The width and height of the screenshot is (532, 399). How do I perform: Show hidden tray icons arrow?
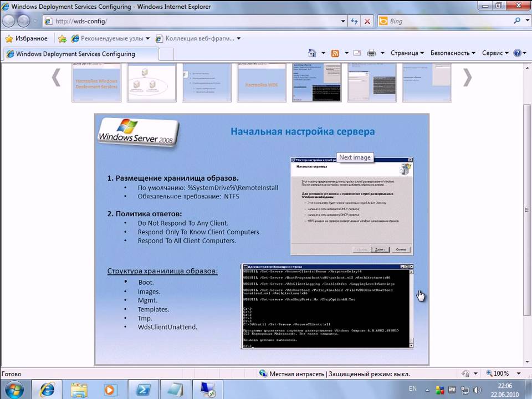point(427,390)
